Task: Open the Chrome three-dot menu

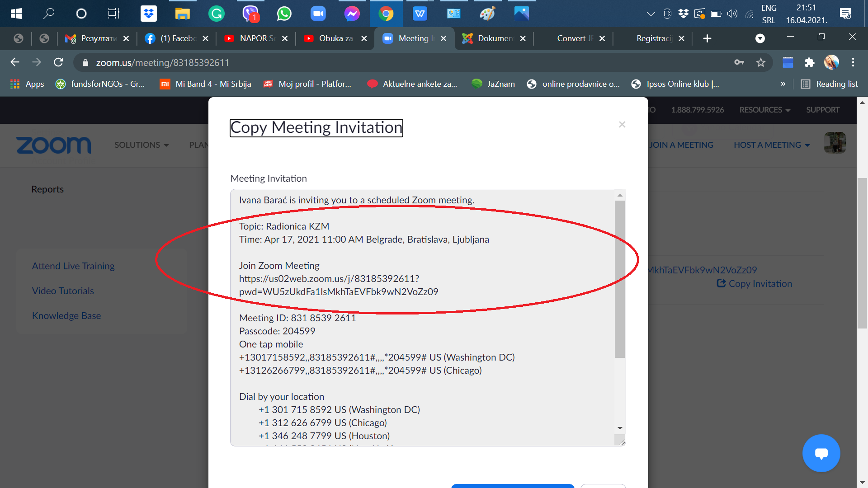Action: click(x=853, y=62)
